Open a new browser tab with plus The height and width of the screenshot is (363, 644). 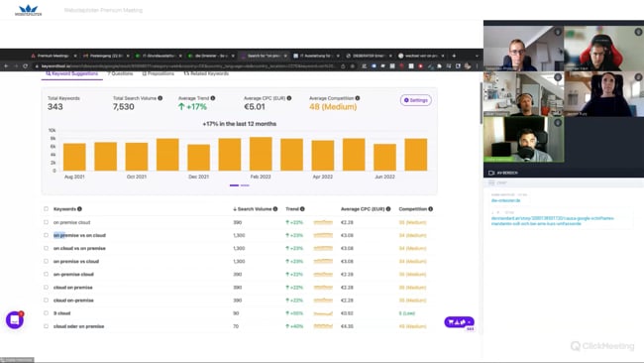click(454, 56)
